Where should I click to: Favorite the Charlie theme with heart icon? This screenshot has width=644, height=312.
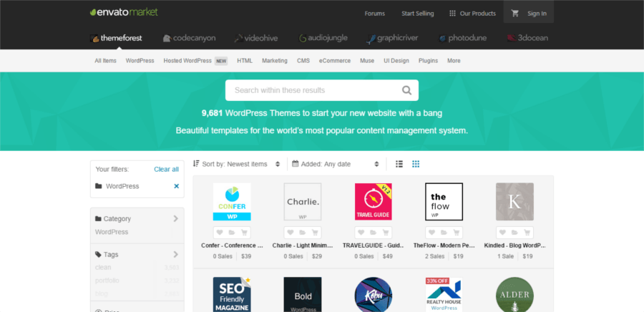291,233
